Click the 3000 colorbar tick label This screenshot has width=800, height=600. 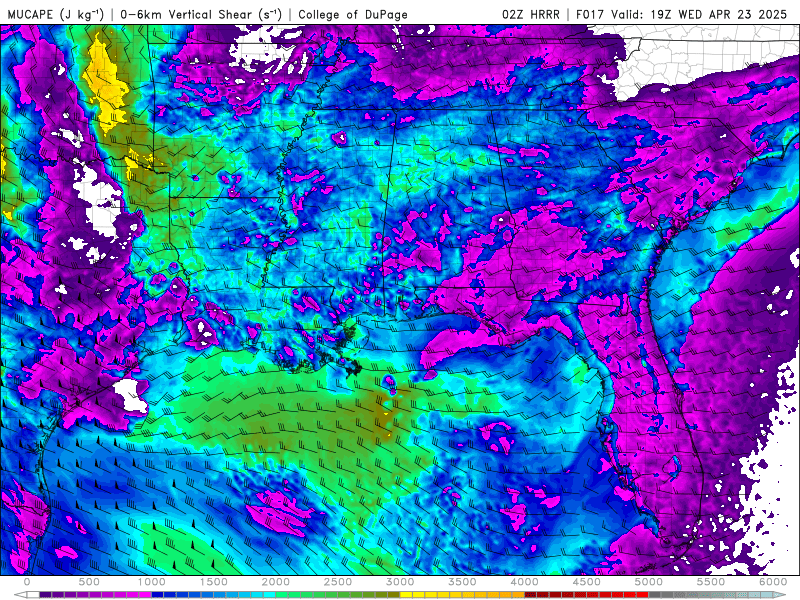[401, 582]
